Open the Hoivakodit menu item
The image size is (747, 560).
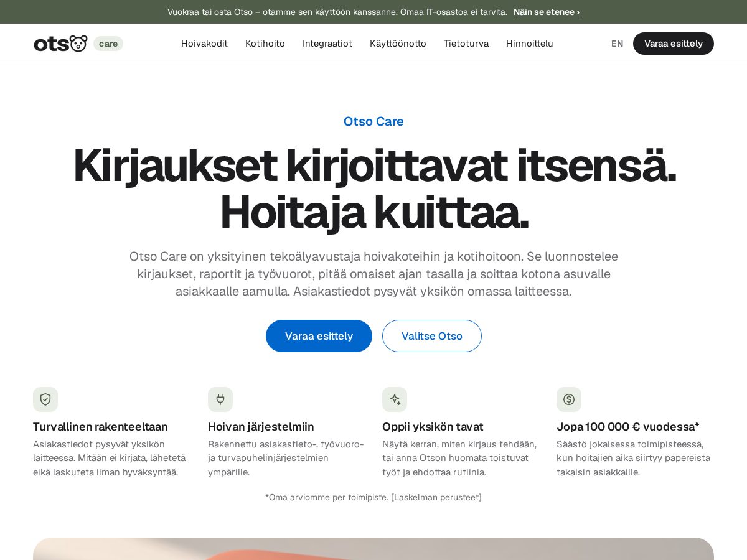tap(204, 44)
